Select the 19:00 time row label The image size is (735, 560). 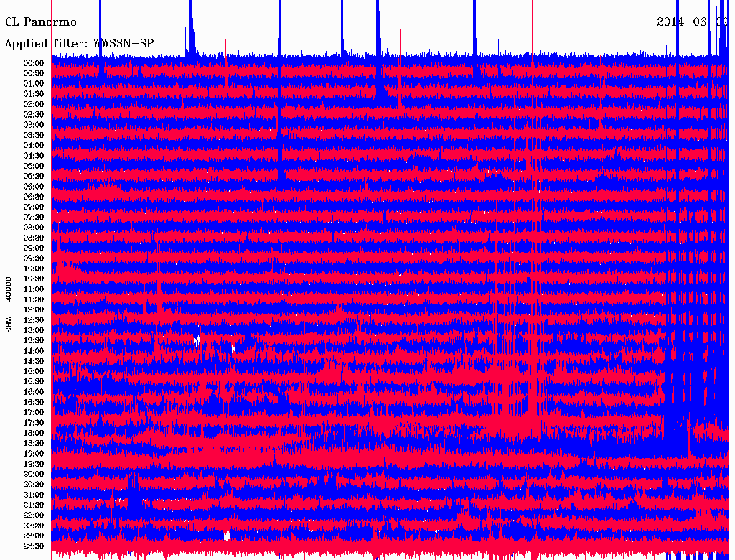point(34,454)
